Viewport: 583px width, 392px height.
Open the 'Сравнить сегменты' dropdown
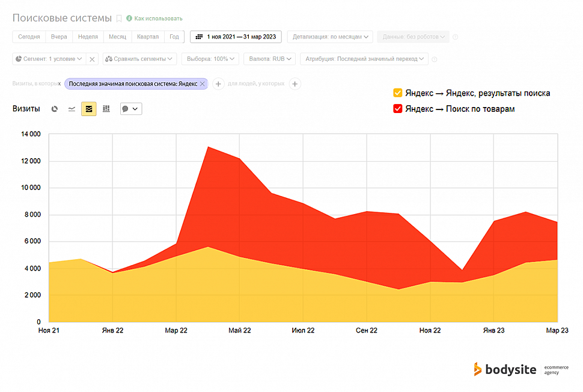139,59
